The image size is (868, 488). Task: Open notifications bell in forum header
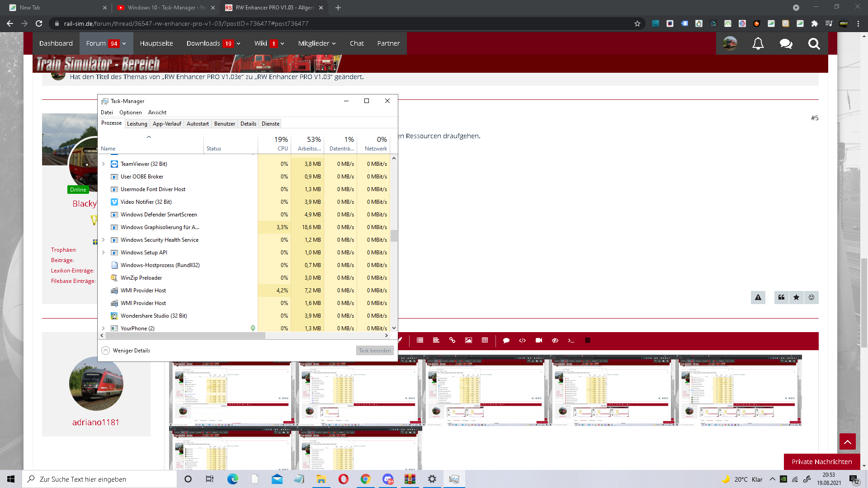pyautogui.click(x=758, y=43)
